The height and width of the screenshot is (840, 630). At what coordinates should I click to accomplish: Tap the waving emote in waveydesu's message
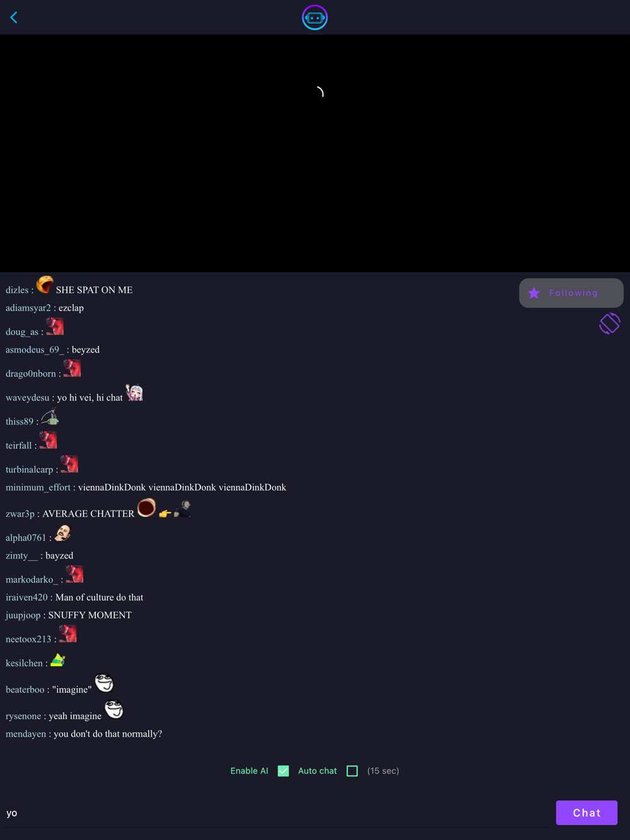pos(134,392)
